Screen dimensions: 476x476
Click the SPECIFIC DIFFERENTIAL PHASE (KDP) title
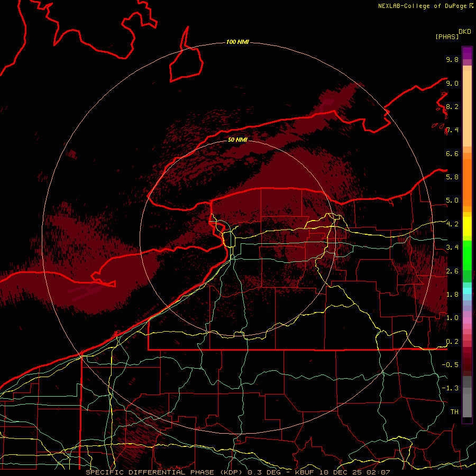pos(164,472)
